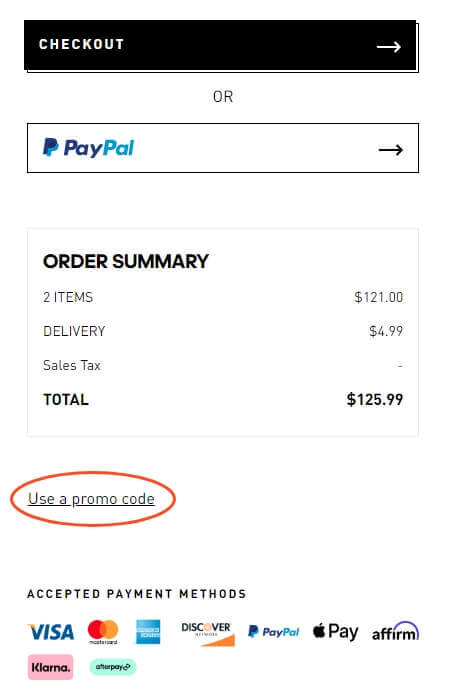Click the black CHECKOUT button
Screen dimensions: 450x700
[221, 45]
